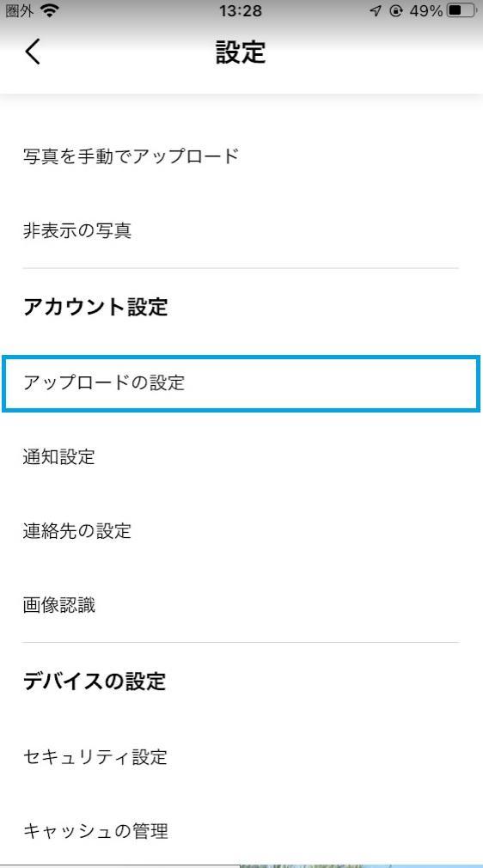
Task: Tap the 設定 page title
Action: (x=241, y=52)
